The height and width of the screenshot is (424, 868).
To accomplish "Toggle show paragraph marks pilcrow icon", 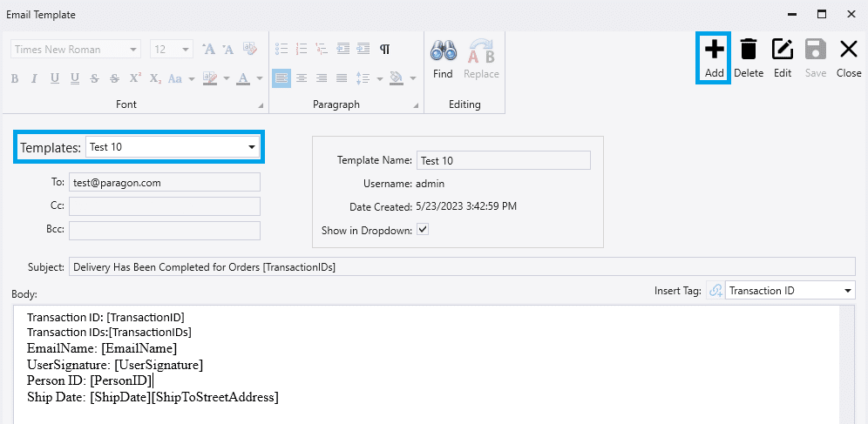I will click(x=384, y=50).
